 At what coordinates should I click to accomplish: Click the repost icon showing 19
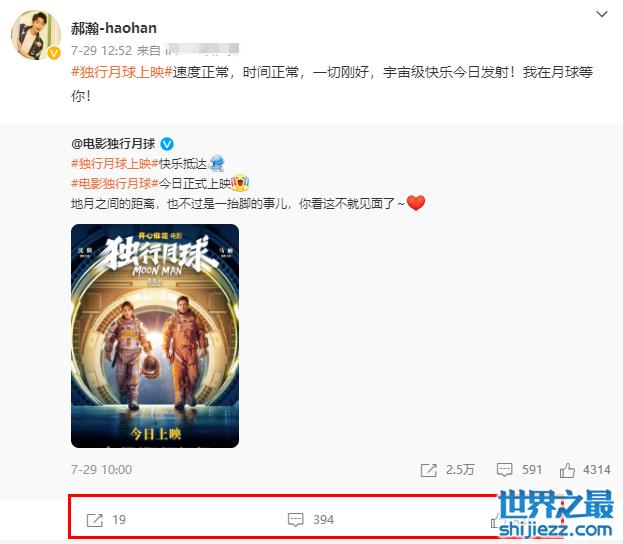tap(95, 520)
